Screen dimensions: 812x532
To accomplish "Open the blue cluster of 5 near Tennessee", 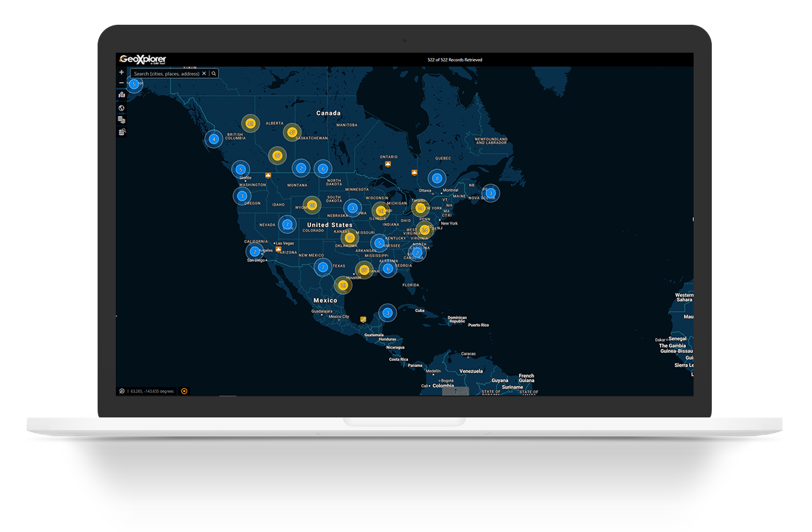I will (379, 244).
